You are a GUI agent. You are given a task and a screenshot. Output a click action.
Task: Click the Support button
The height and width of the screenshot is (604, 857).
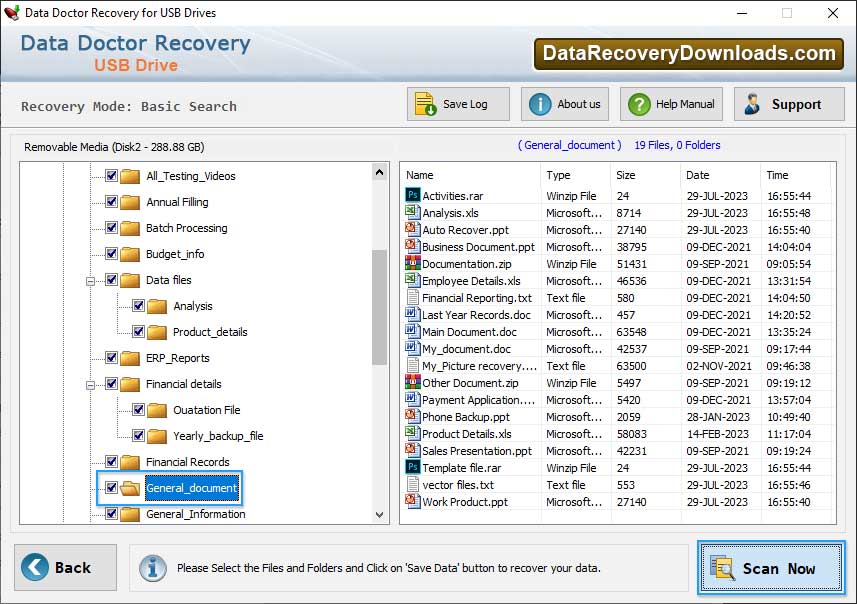point(789,104)
